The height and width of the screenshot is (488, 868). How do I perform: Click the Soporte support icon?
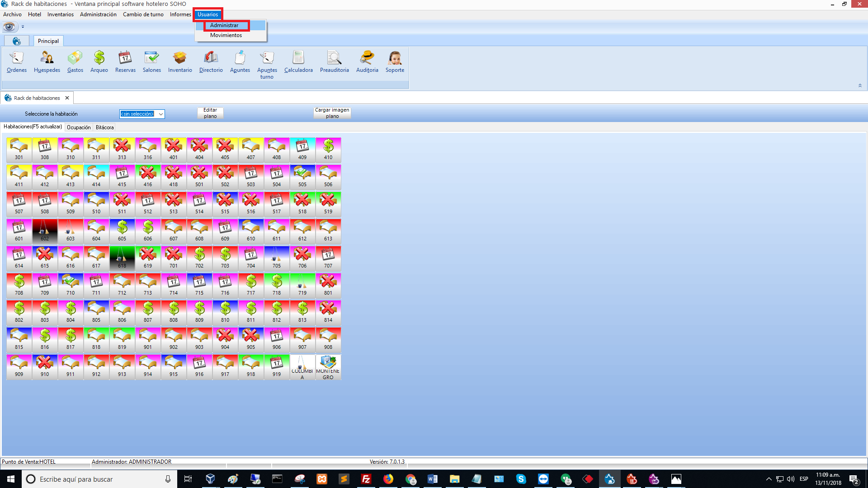pyautogui.click(x=395, y=61)
